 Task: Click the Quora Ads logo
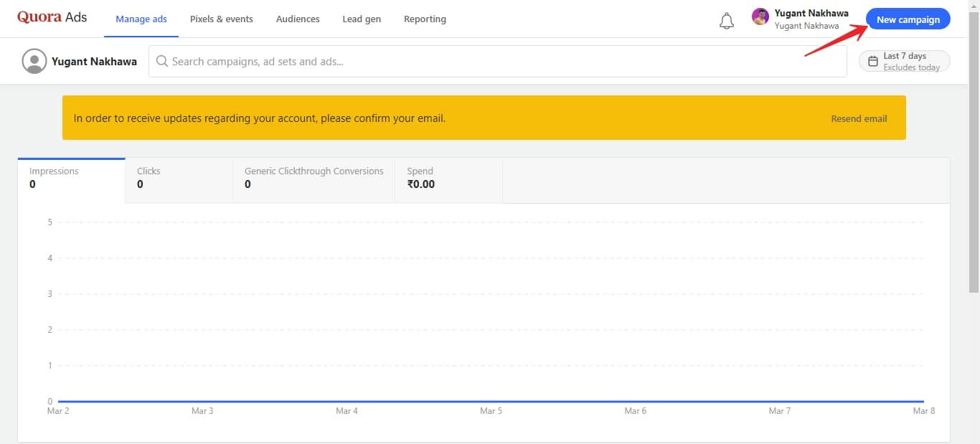(x=52, y=17)
